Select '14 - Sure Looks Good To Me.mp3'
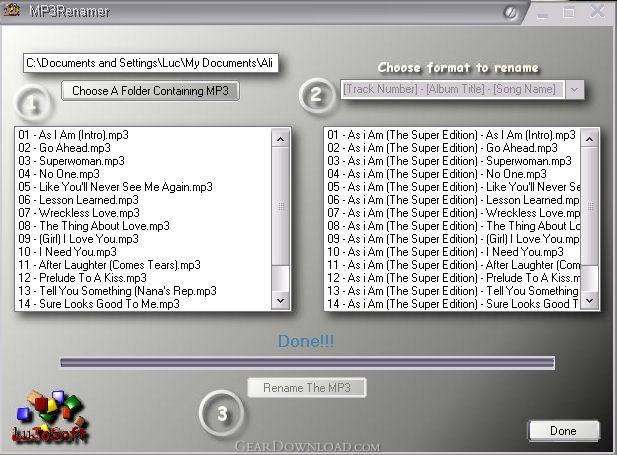617x455 pixels. 143,304
